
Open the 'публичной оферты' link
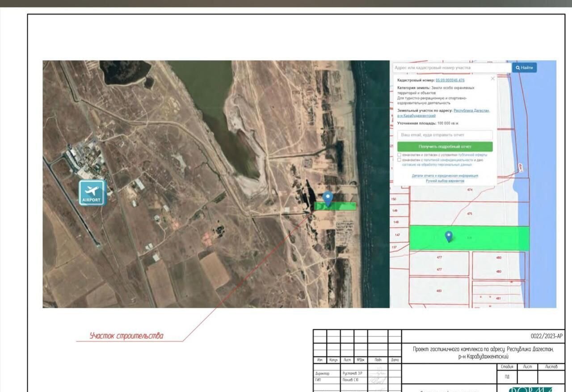click(x=474, y=155)
